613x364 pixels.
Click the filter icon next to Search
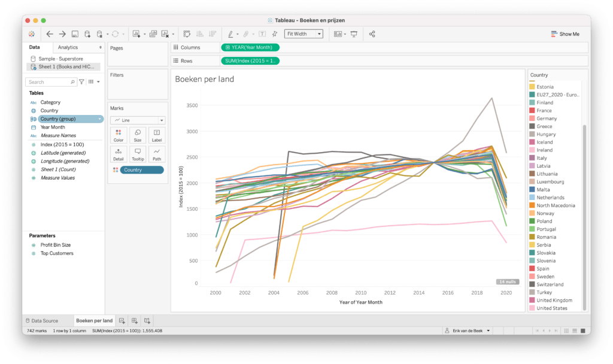[81, 82]
